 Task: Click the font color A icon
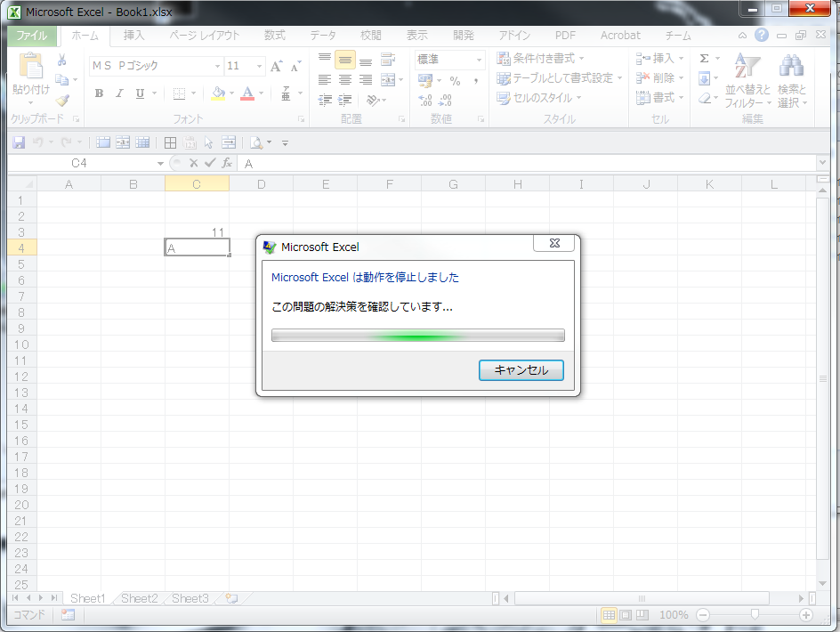tap(247, 93)
